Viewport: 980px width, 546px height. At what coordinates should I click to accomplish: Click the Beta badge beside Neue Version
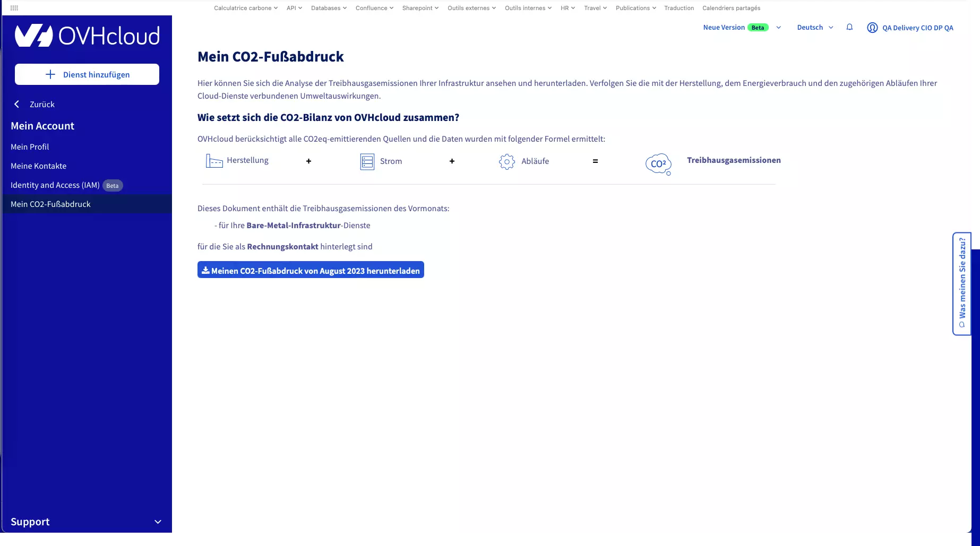coord(758,28)
